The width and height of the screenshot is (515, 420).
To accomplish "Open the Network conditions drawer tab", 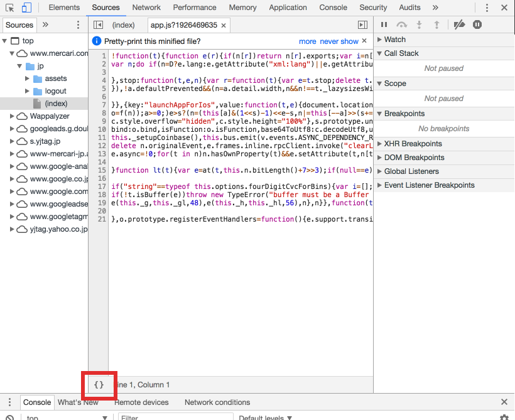I will click(217, 402).
